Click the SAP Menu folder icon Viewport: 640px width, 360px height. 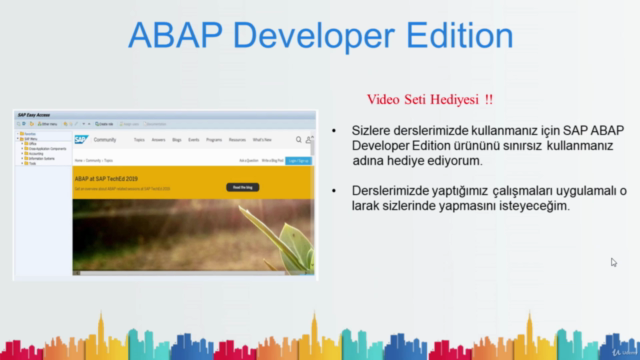point(22,139)
